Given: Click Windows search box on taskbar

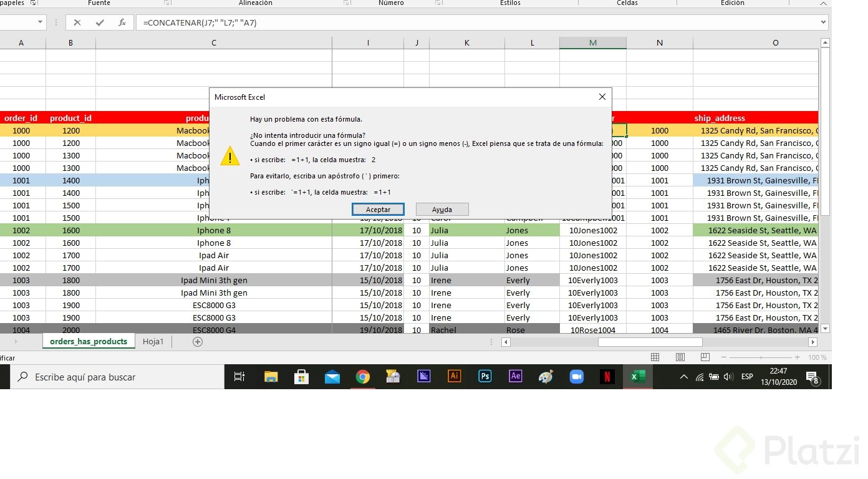Looking at the screenshot, I should pos(117,377).
